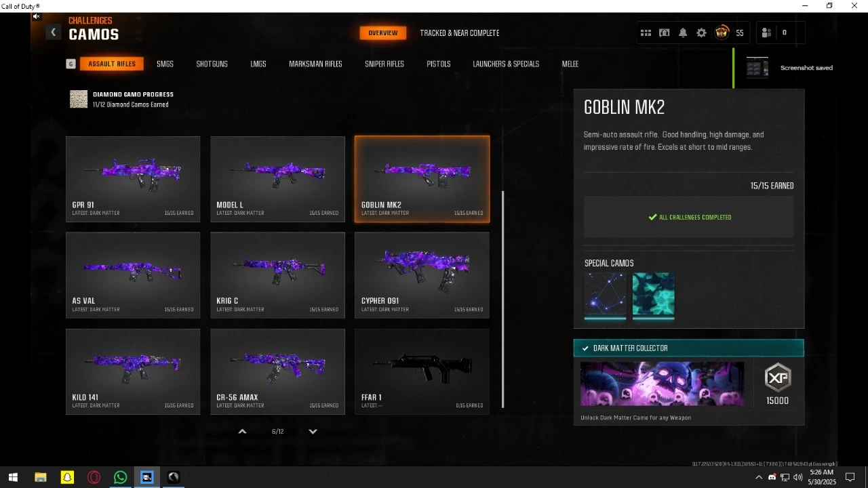Switch to the Overview tab
This screenshot has width=868, height=488.
tap(383, 33)
